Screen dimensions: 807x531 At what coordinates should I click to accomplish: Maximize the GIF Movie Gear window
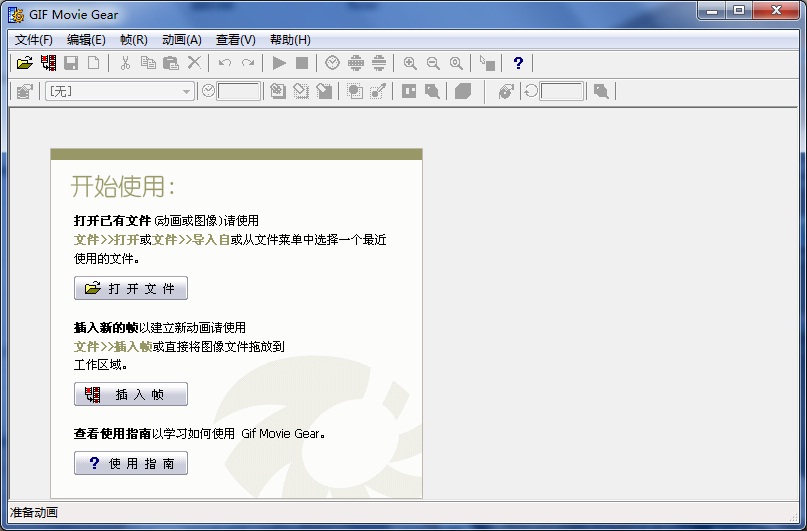click(739, 10)
